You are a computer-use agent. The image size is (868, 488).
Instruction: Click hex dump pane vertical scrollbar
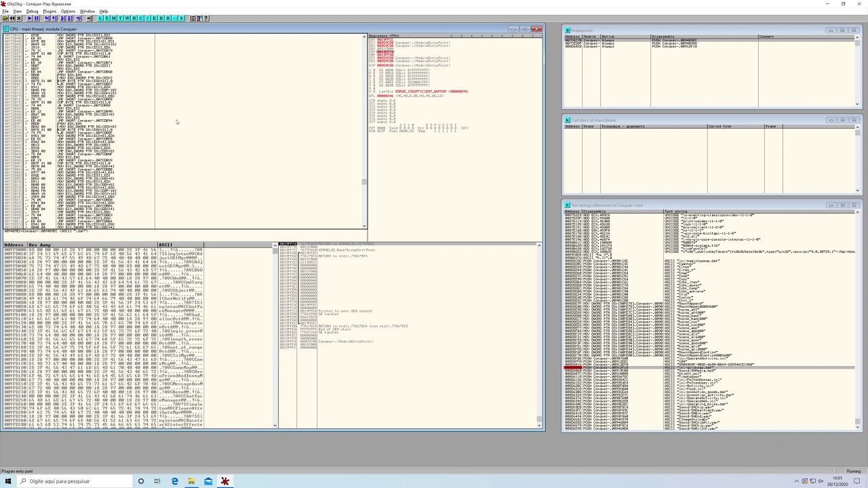point(275,335)
